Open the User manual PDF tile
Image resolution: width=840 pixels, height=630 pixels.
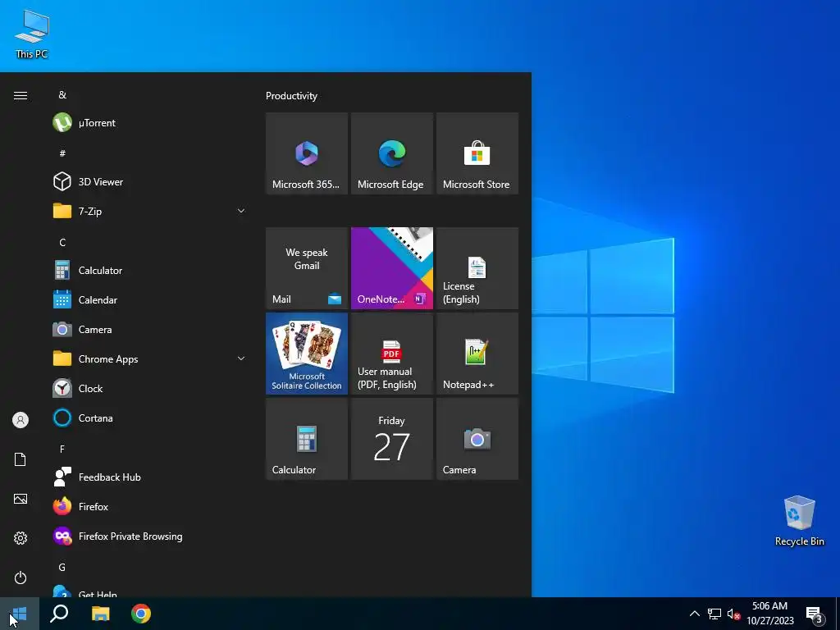[391, 354]
